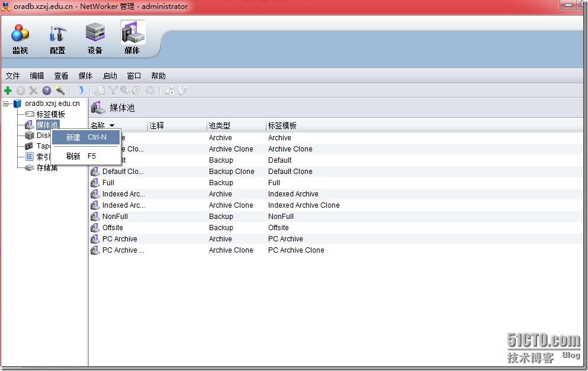
Task: Click the label tag icon beside 标签模板
Action: point(30,114)
